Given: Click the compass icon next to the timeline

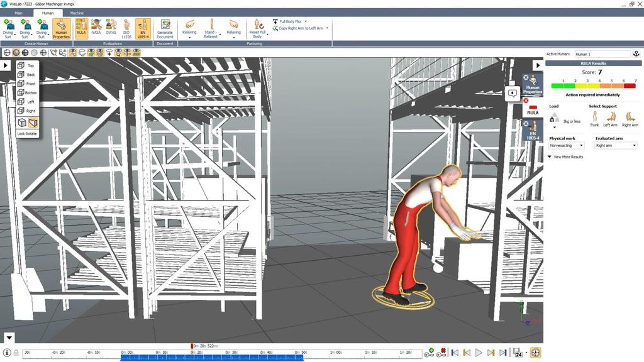Looking at the screenshot, I should [536, 353].
